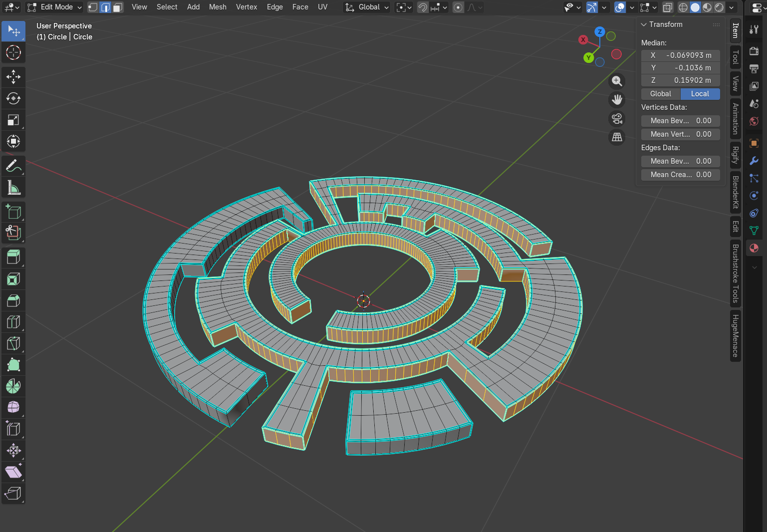Screen dimensions: 767x532
Task: Open the Mesh menu
Action: pos(218,7)
